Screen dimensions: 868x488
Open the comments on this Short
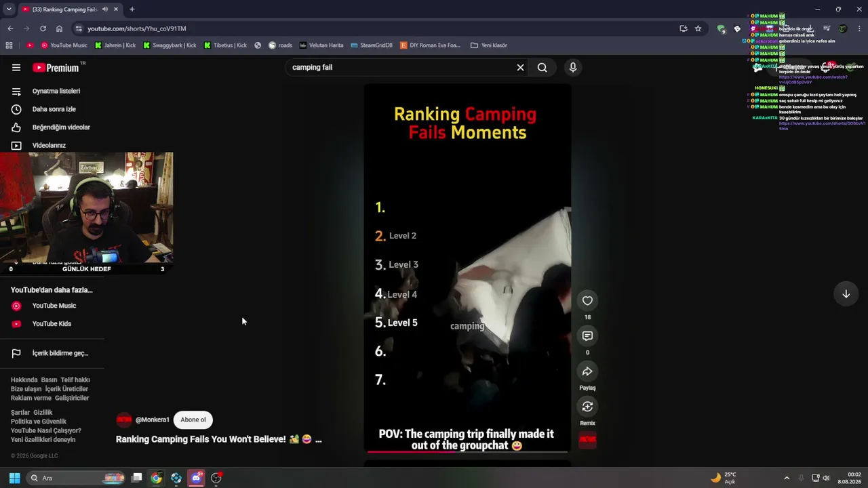click(587, 336)
